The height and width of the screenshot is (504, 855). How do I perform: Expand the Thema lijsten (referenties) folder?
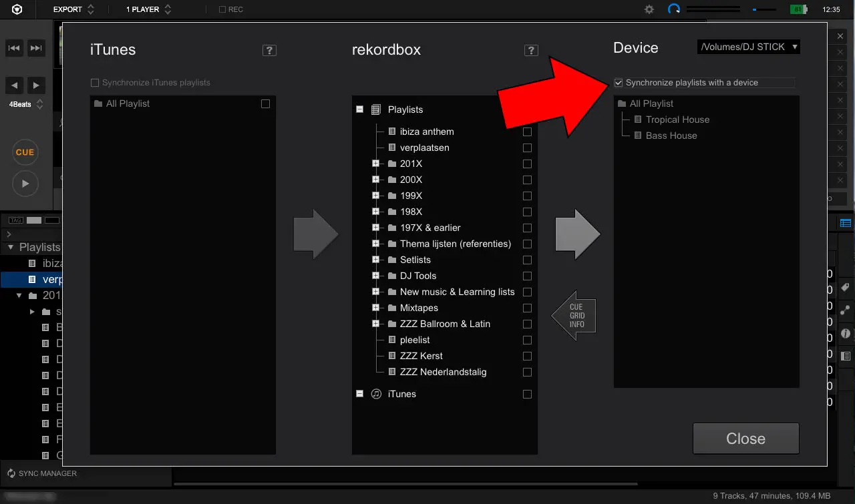pyautogui.click(x=375, y=244)
